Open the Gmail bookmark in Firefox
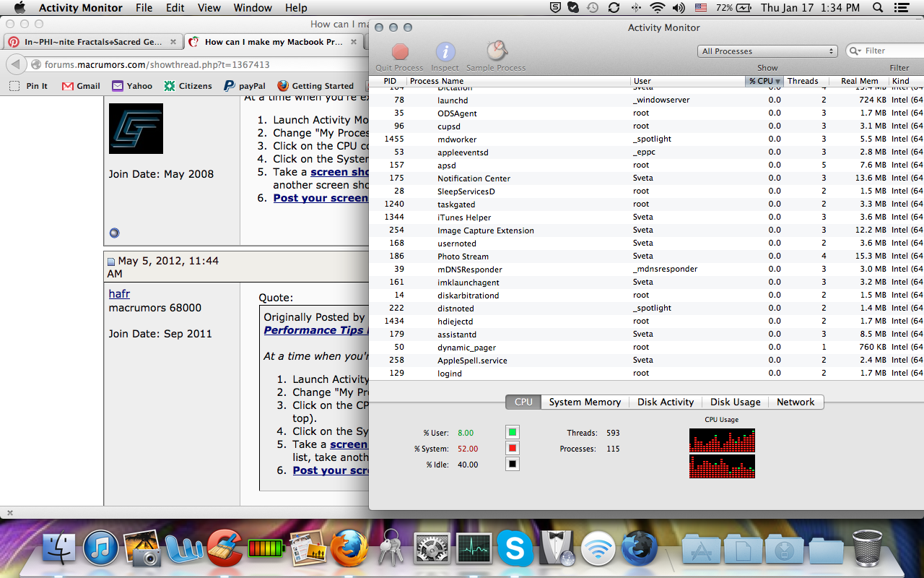This screenshot has height=578, width=924. pos(81,86)
